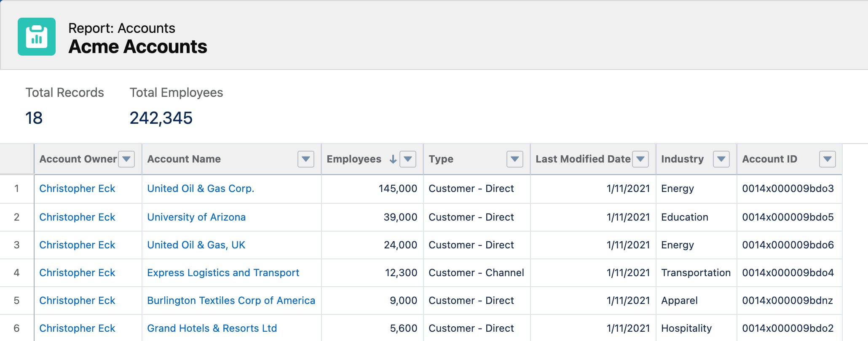Click the Employees column header label
The width and height of the screenshot is (868, 341).
pos(354,159)
